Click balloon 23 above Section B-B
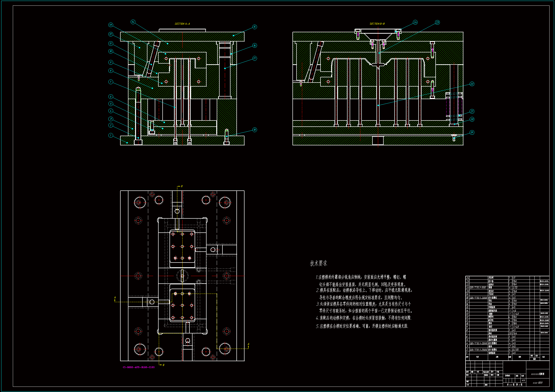The image size is (555, 392). coord(437,23)
